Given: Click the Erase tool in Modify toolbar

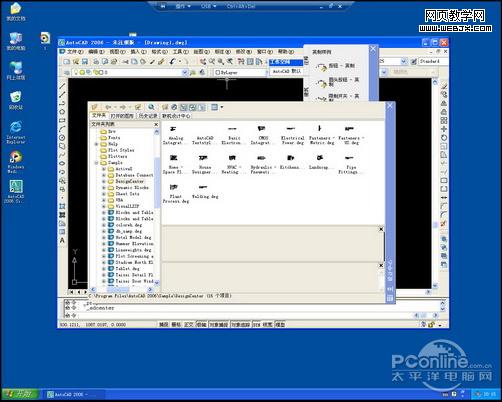Looking at the screenshot, I should point(444,86).
